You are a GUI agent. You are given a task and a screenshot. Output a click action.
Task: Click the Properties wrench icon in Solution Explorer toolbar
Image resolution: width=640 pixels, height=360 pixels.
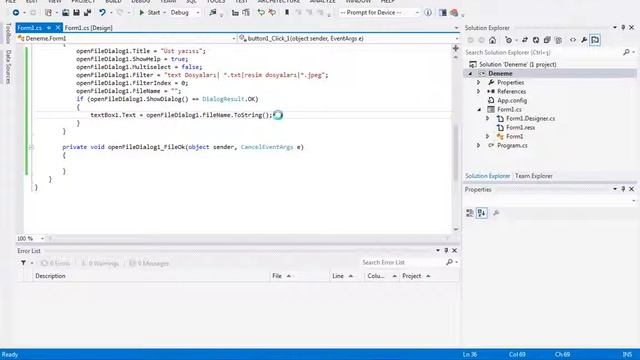[x=584, y=40]
